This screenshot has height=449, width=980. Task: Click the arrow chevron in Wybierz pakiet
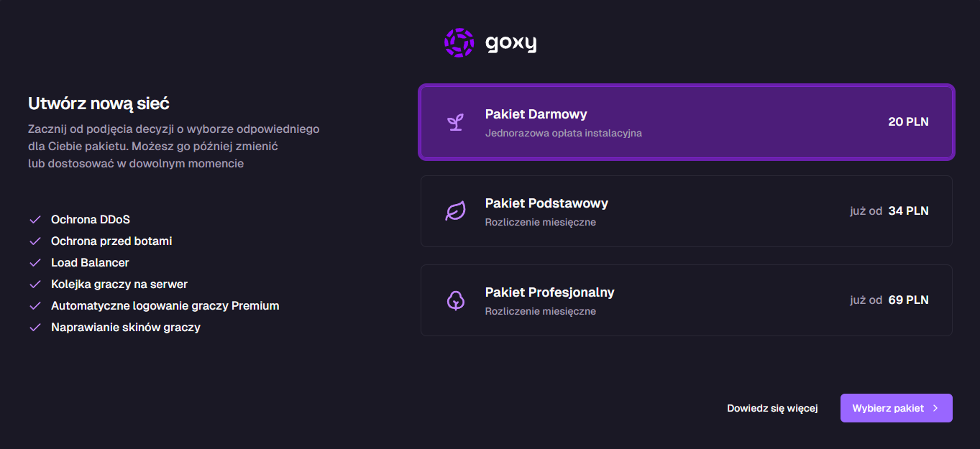[935, 408]
